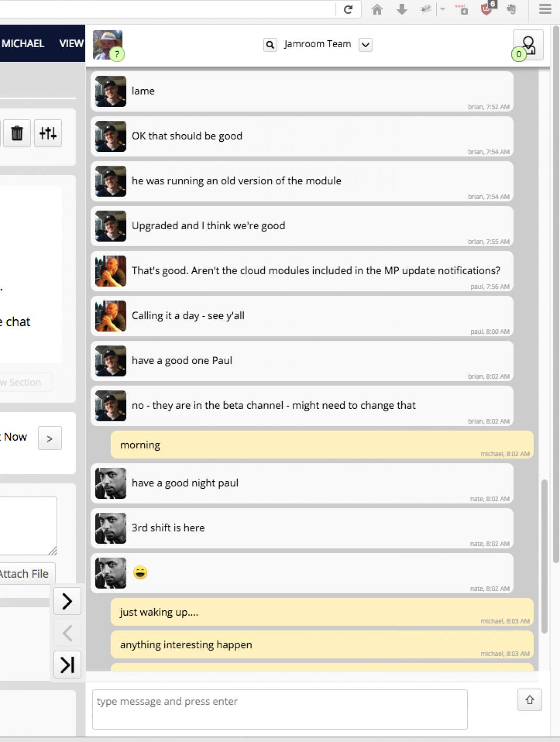Click the browser bug extension icon

click(x=426, y=9)
